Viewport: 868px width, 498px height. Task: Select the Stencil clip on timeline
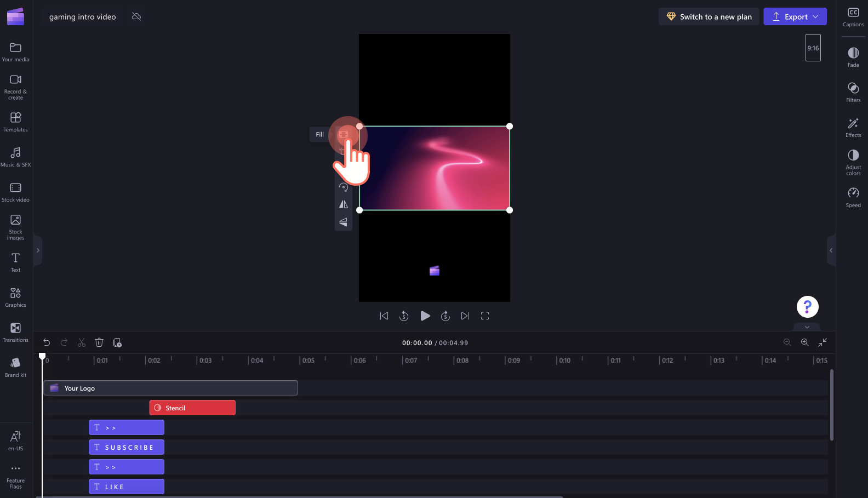coord(192,408)
